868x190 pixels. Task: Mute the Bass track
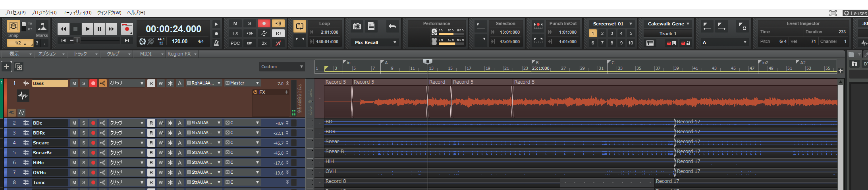click(74, 83)
